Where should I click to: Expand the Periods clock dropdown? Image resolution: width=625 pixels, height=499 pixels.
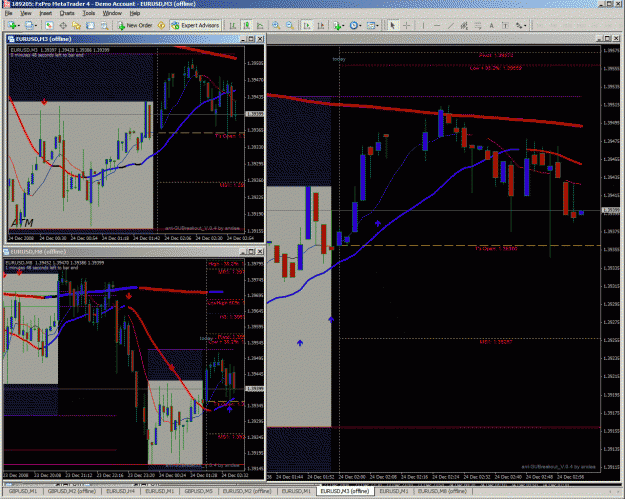(360, 26)
